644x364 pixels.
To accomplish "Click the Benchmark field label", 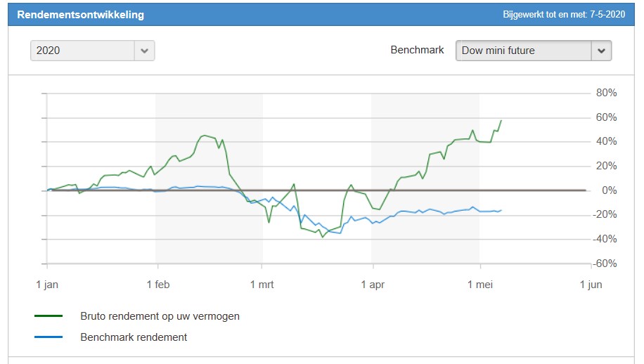I will 417,51.
